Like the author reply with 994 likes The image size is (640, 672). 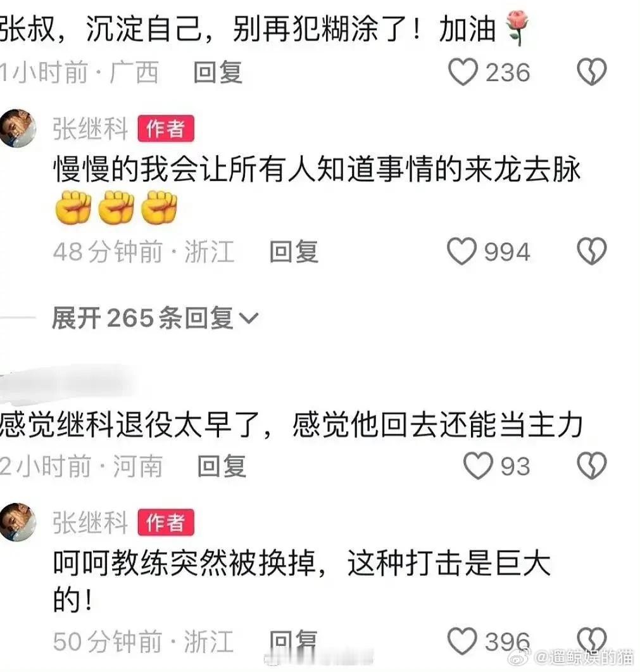[x=461, y=251]
